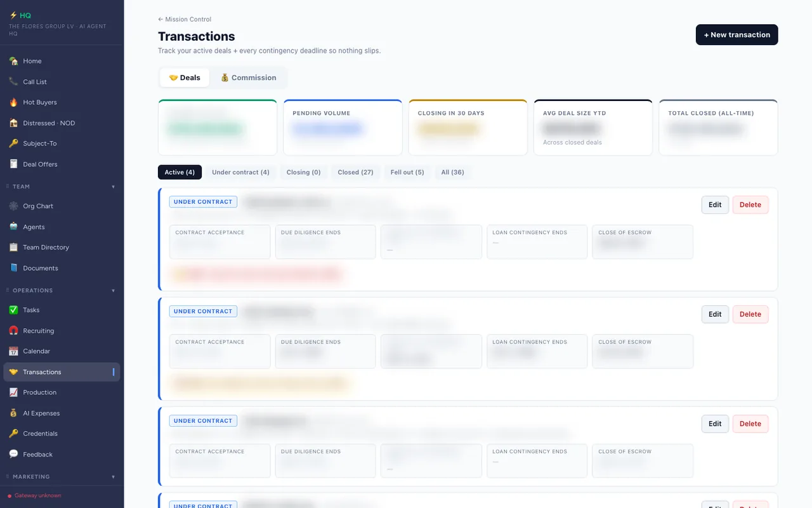
Task: Switch to the Deals tab
Action: 185,77
